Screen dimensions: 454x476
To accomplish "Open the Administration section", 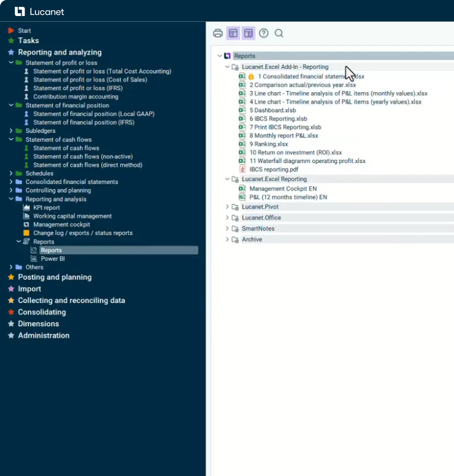I will (43, 336).
